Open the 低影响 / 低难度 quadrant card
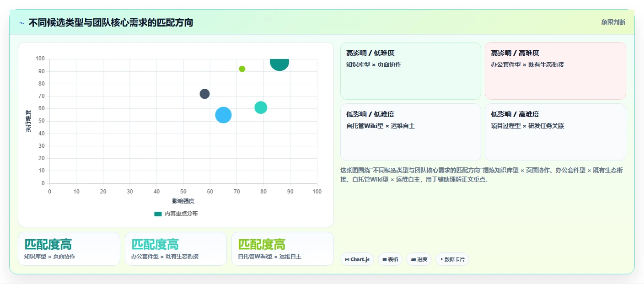 [410, 132]
